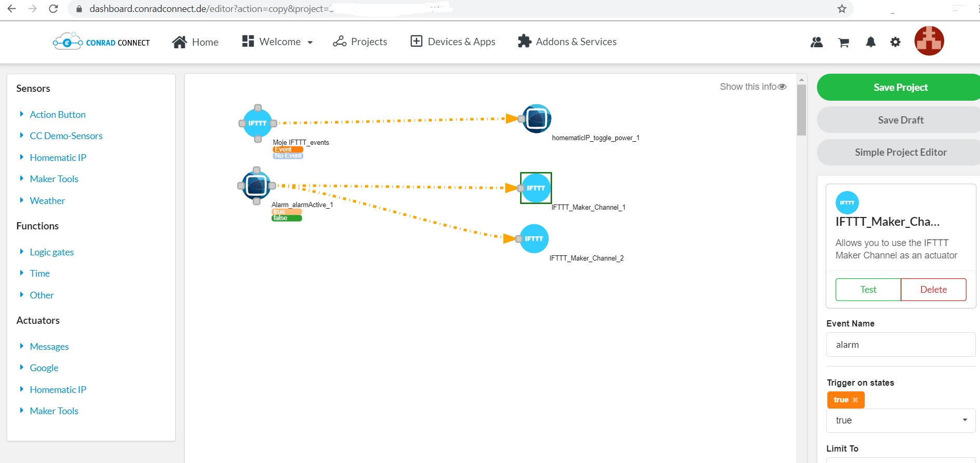Click the Conrad Connect logo
Image resolution: width=980 pixels, height=463 pixels.
[101, 42]
